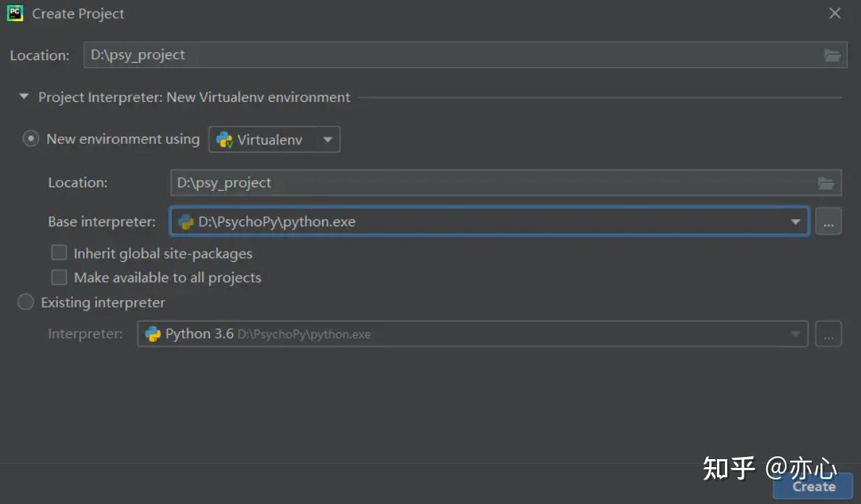This screenshot has width=861, height=504.
Task: Open existing Interpreter ellipsis browse button
Action: (828, 334)
